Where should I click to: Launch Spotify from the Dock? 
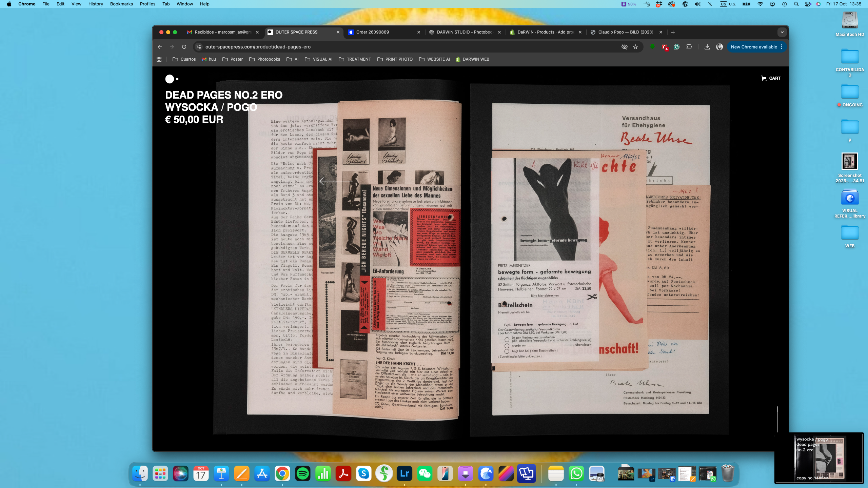click(x=303, y=473)
